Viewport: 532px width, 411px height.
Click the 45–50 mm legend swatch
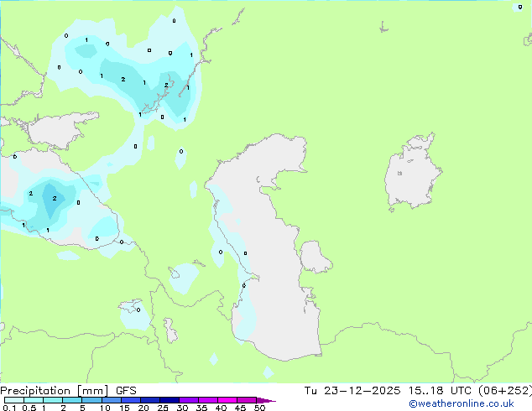247,400
